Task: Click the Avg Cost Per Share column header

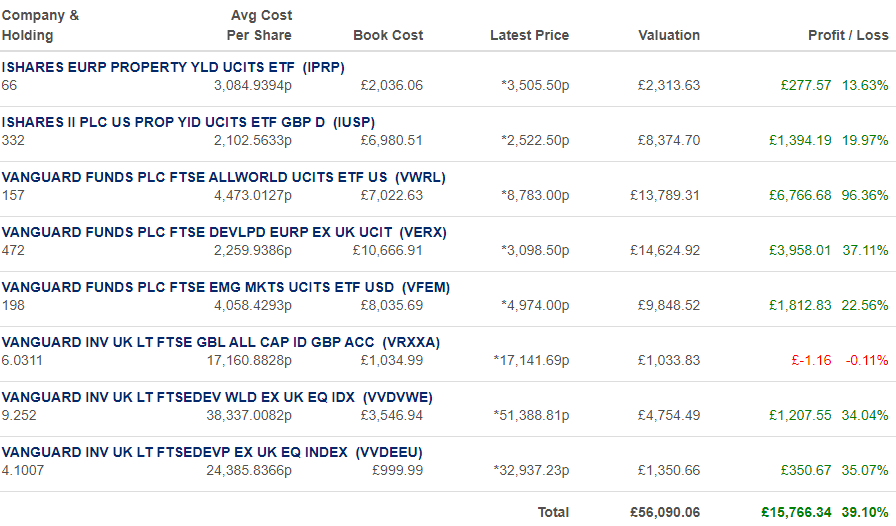Action: (259, 25)
